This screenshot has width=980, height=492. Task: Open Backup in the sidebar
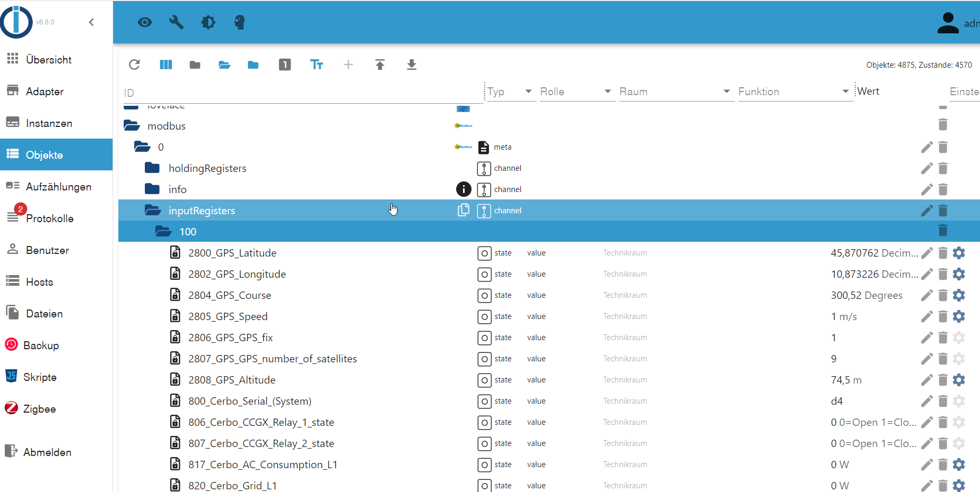56,345
